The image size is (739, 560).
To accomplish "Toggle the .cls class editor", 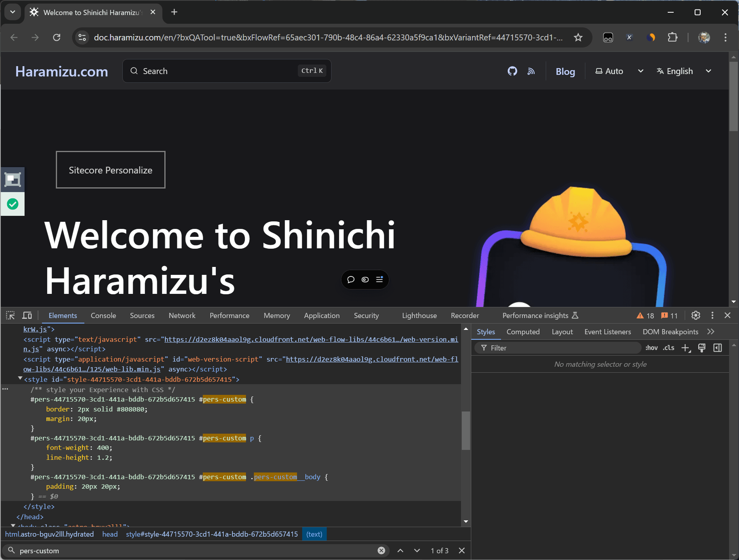I will [669, 348].
